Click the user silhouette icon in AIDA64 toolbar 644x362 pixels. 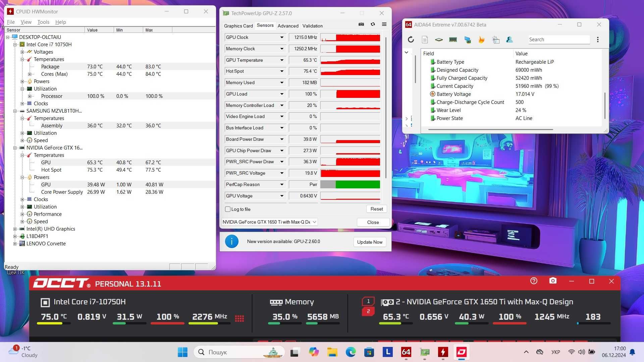tap(509, 40)
